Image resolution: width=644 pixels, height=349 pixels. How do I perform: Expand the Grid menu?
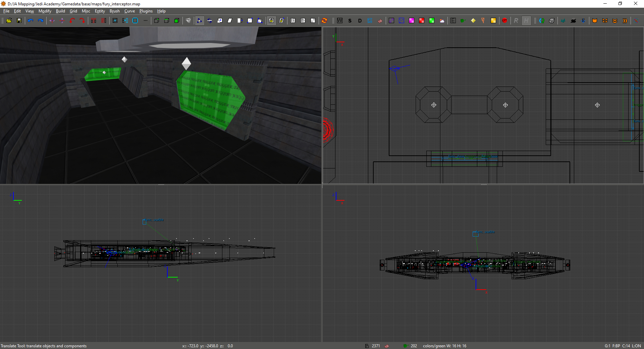tap(73, 11)
